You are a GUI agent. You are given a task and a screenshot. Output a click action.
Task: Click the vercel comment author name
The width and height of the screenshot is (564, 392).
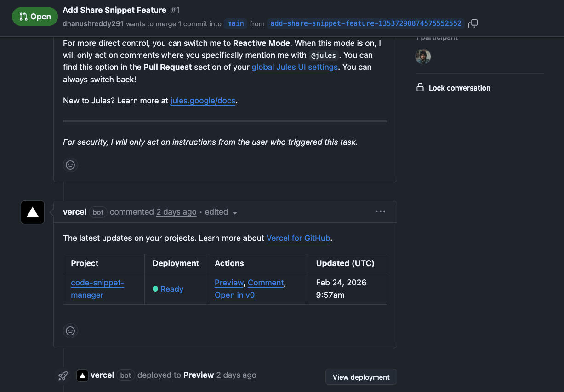click(x=74, y=212)
